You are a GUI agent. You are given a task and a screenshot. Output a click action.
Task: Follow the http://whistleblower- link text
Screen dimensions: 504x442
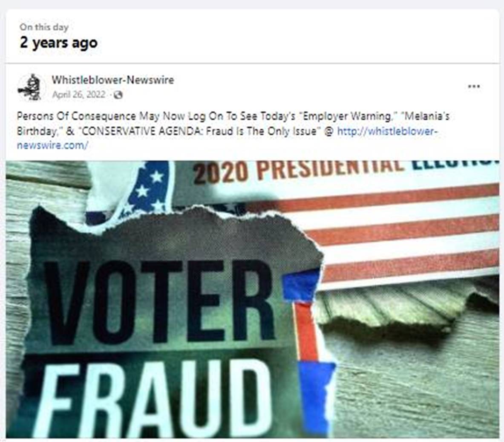point(387,131)
